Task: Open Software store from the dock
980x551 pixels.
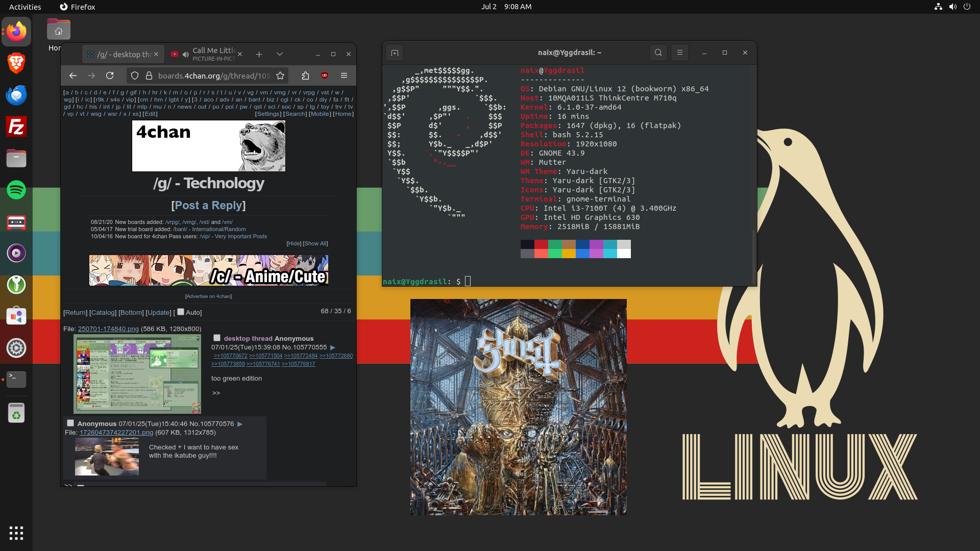Action: click(16, 316)
